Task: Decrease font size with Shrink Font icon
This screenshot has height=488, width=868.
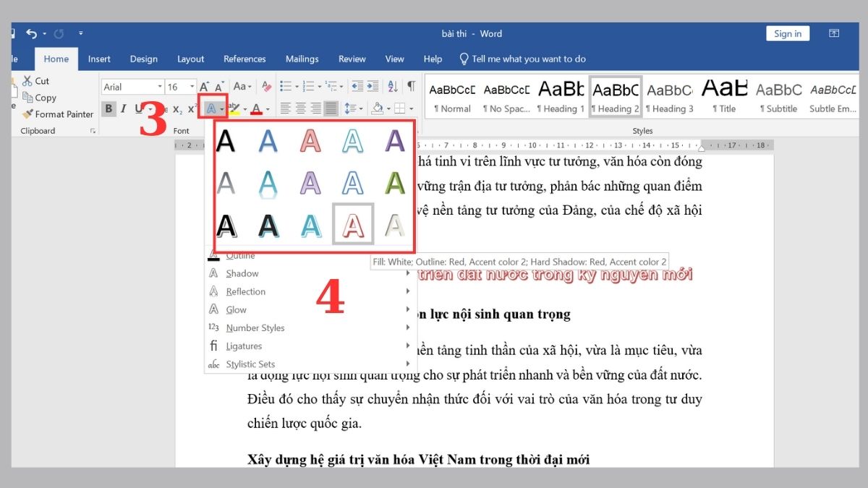Action: pos(220,87)
